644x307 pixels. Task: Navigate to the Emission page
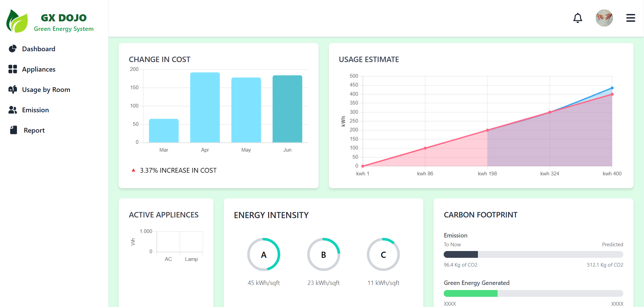(x=36, y=110)
